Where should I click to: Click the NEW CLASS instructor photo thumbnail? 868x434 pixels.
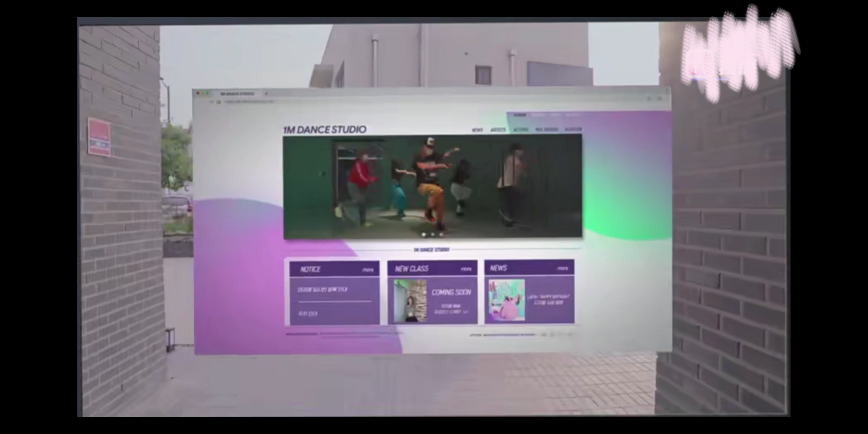tap(410, 301)
